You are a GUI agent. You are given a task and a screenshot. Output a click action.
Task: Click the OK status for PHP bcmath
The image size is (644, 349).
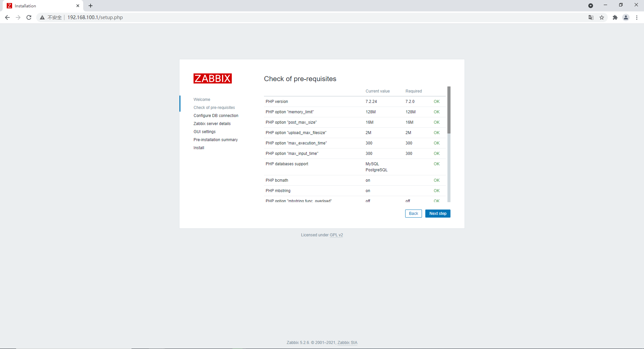[x=436, y=180]
